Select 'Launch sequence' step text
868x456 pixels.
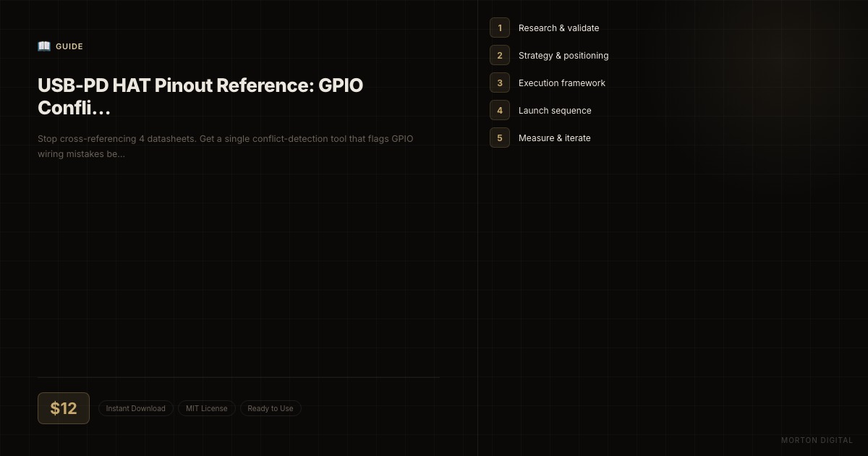coord(555,111)
